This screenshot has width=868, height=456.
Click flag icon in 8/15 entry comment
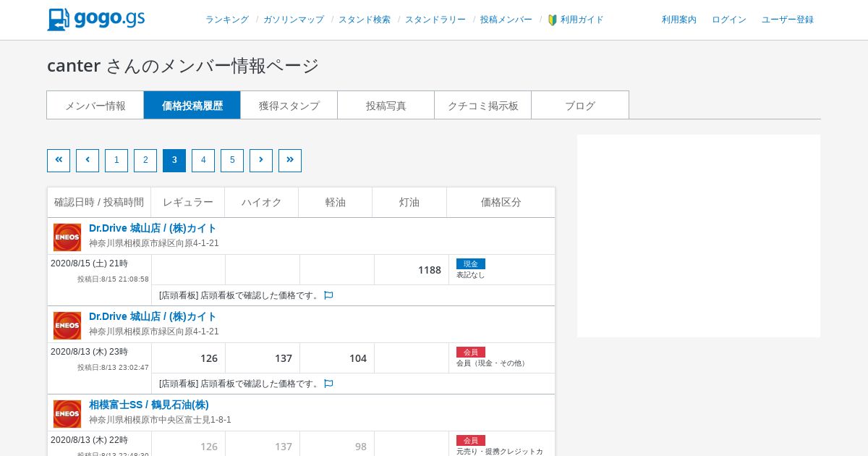point(328,295)
